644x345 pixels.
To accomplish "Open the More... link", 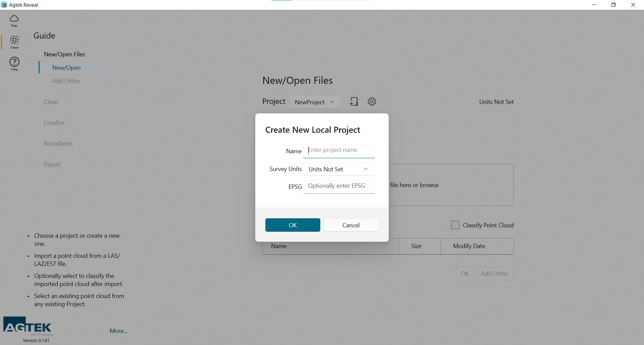I will 118,331.
